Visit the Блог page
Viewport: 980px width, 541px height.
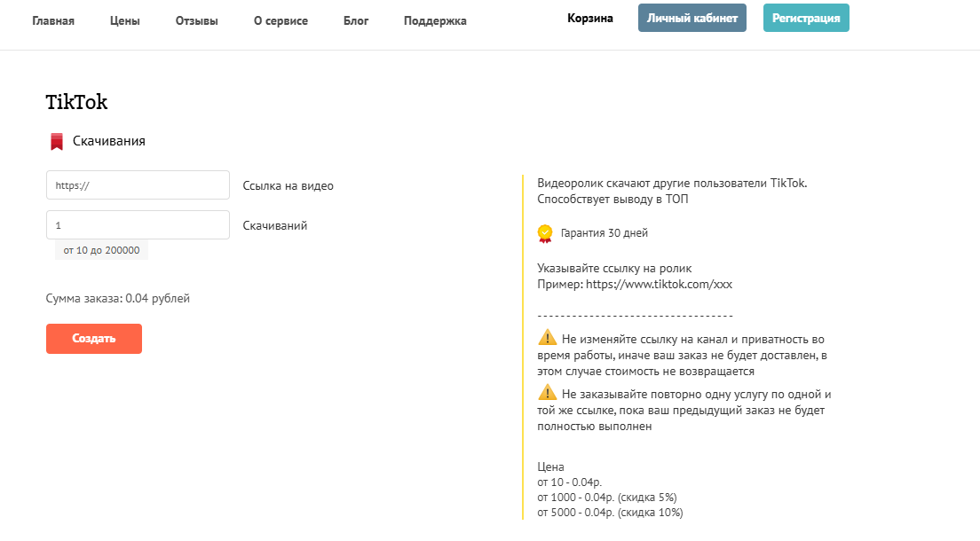tap(356, 20)
